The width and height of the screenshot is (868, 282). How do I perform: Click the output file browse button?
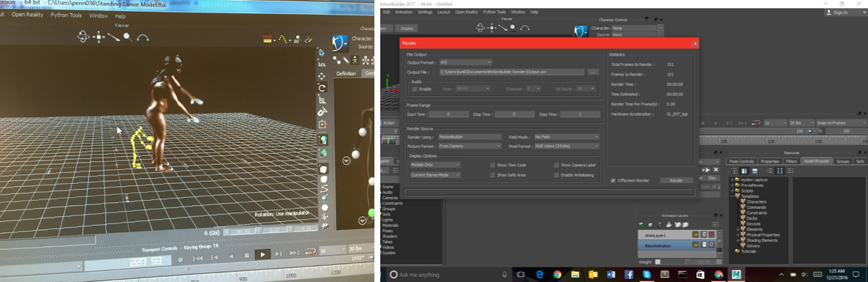click(x=593, y=72)
